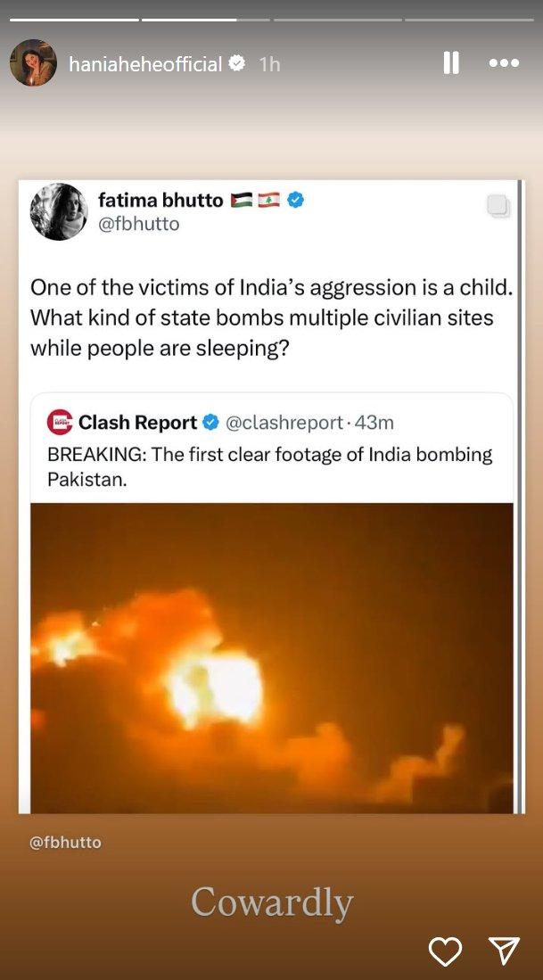This screenshot has width=543, height=980.
Task: Jump to the first story progress segment
Action: pos(74,20)
